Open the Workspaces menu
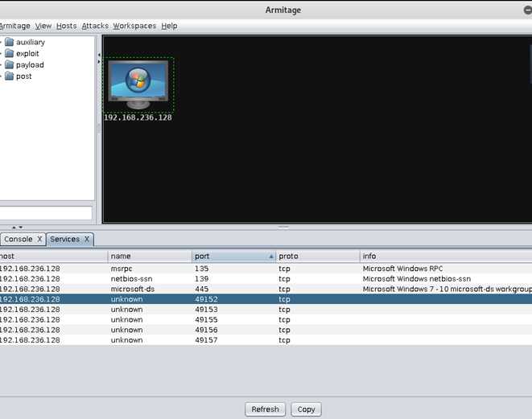 point(134,26)
